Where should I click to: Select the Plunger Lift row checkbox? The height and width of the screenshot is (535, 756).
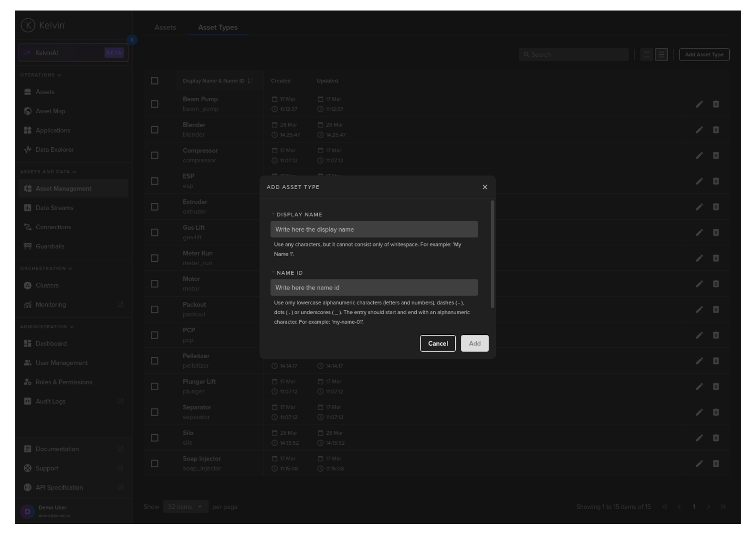pyautogui.click(x=155, y=386)
